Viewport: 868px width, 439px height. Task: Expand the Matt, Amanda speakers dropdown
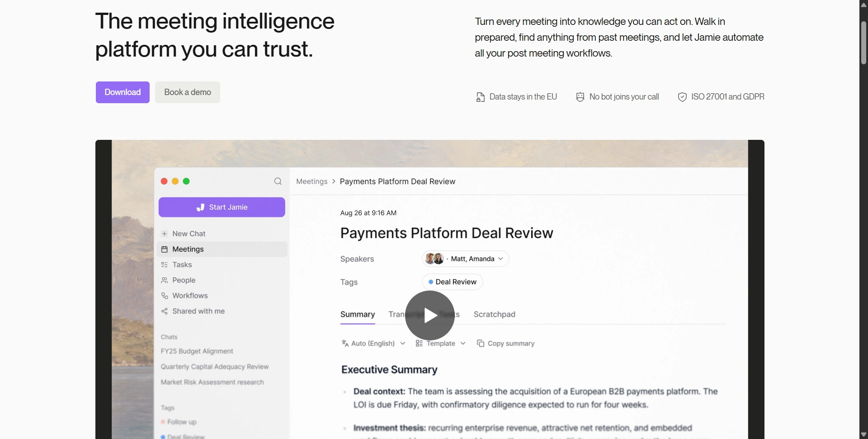pos(500,259)
